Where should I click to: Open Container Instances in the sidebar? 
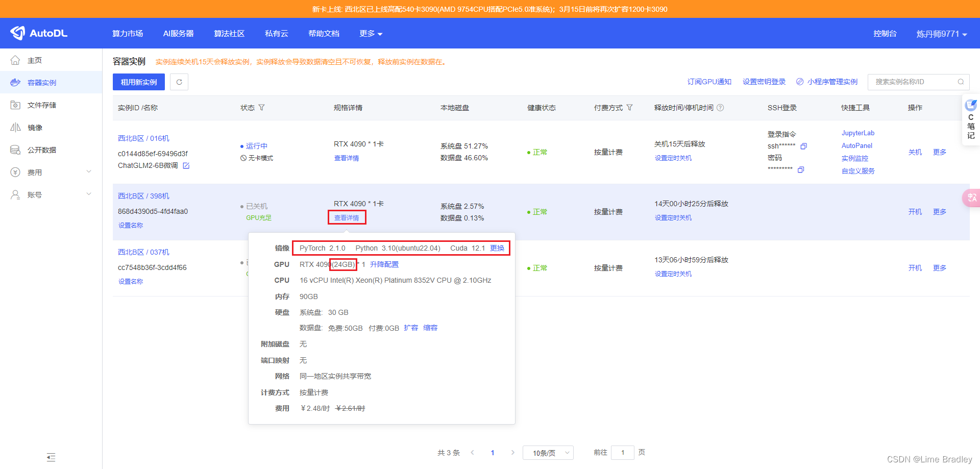tap(51, 83)
